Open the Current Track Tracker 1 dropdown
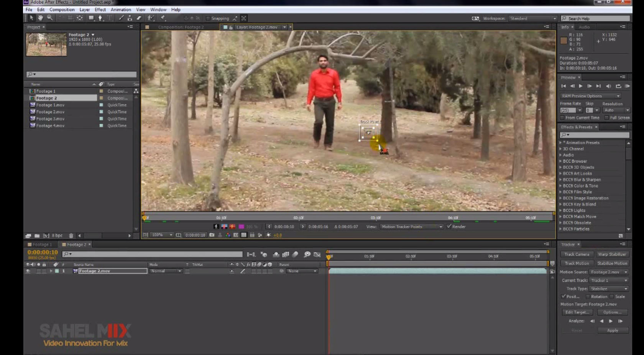644x355 pixels. 609,280
